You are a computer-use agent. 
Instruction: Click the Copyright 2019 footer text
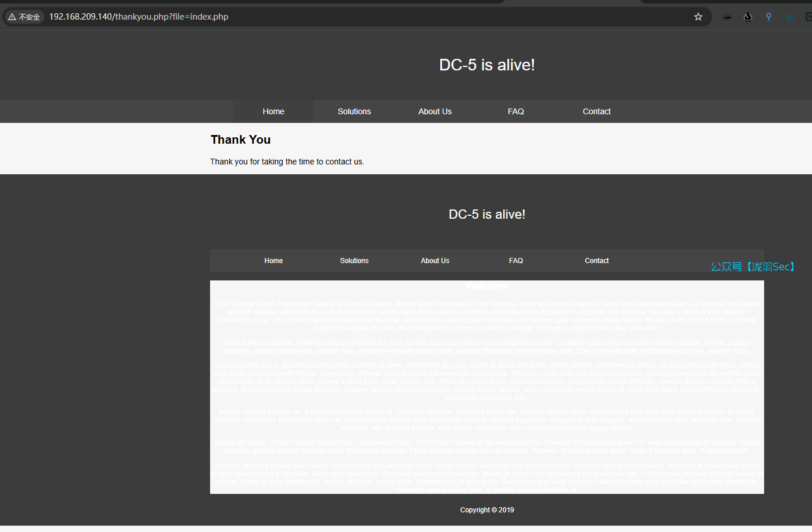pos(487,510)
